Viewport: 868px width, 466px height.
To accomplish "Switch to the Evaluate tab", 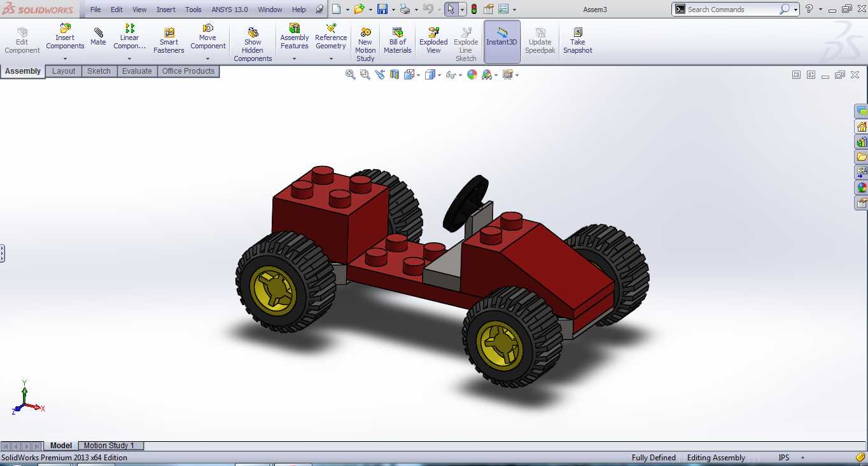I will click(x=137, y=71).
